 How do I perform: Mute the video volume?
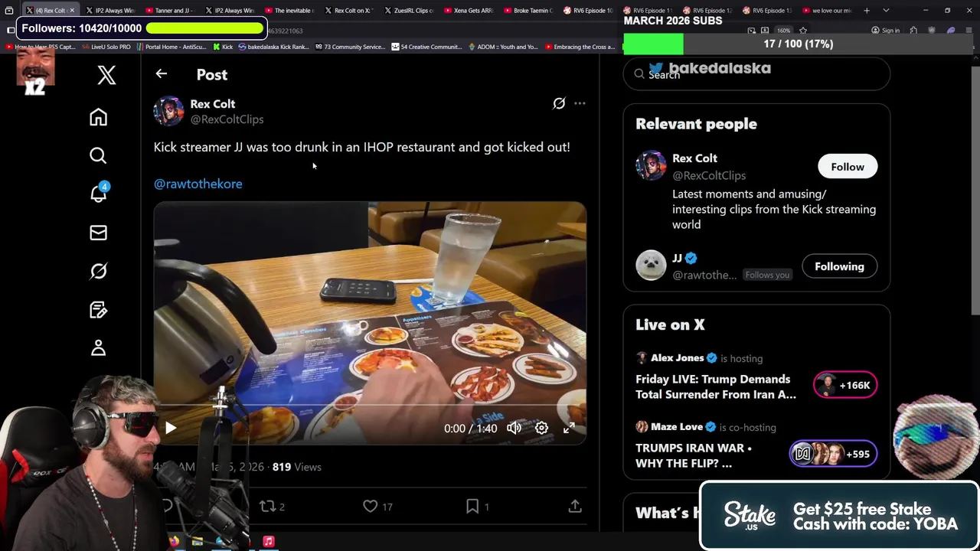[514, 428]
